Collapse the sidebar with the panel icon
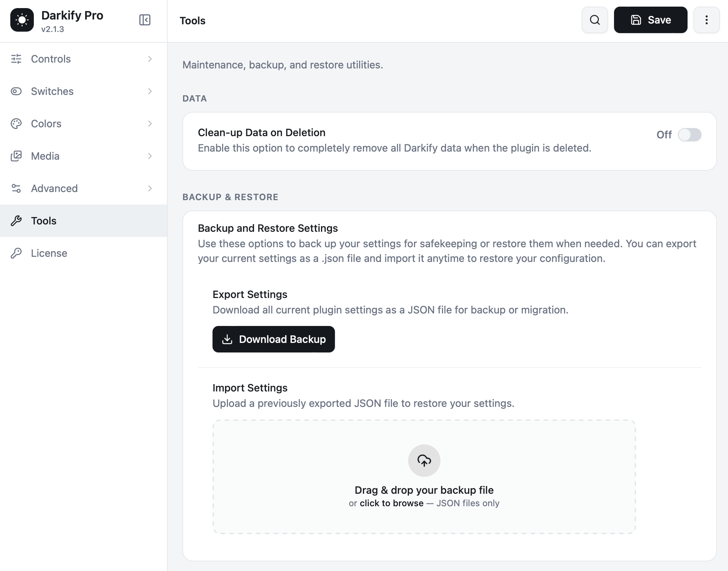This screenshot has height=571, width=728. point(145,20)
